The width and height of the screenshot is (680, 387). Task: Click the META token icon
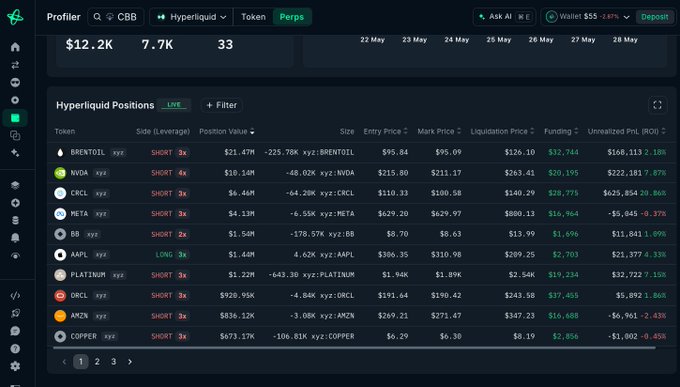pos(60,214)
